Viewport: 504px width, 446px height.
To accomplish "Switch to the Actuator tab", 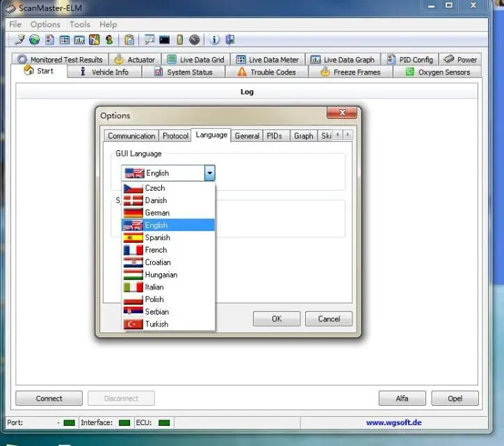I will [135, 60].
